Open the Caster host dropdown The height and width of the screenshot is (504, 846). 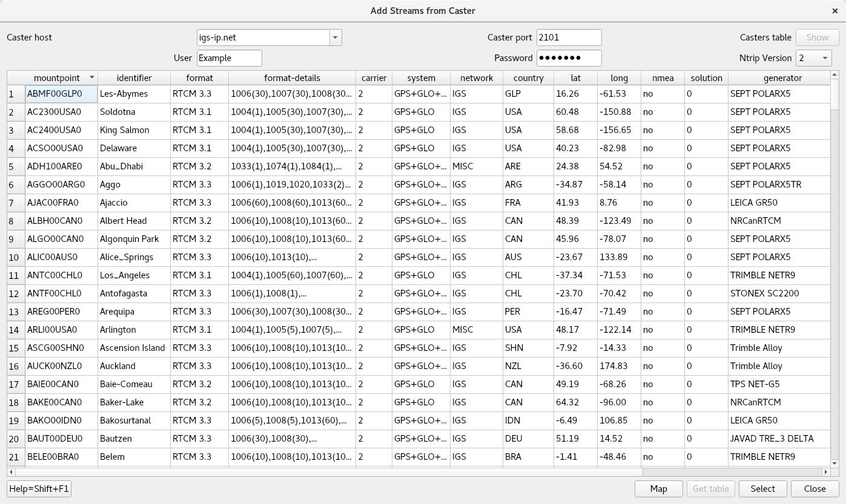click(x=335, y=38)
